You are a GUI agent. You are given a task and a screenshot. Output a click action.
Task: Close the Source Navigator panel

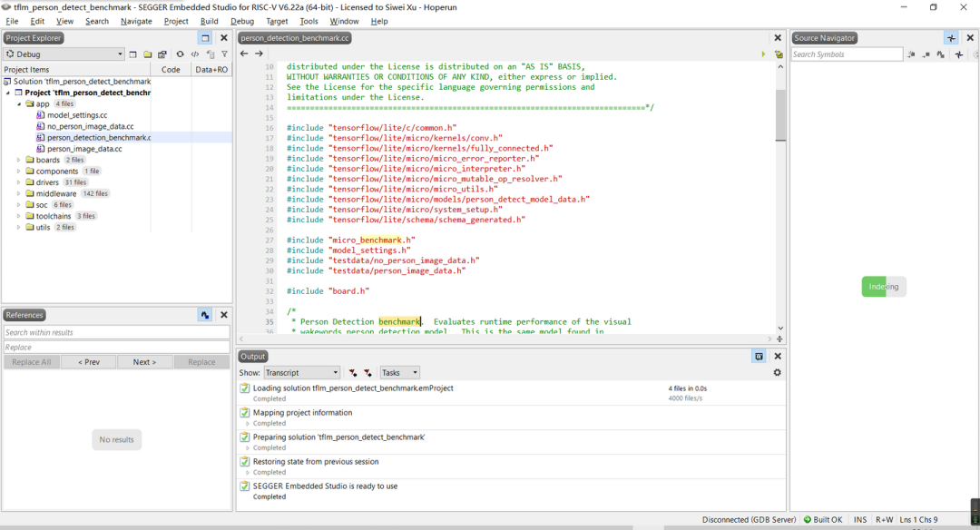tap(970, 38)
